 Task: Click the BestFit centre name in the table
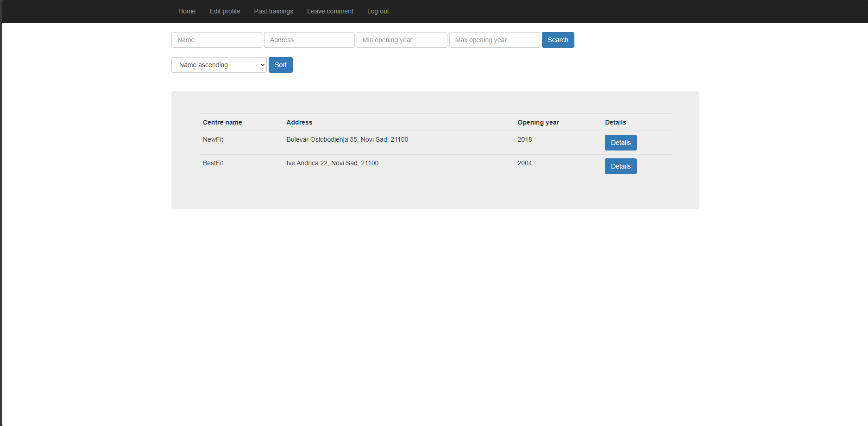pyautogui.click(x=213, y=163)
